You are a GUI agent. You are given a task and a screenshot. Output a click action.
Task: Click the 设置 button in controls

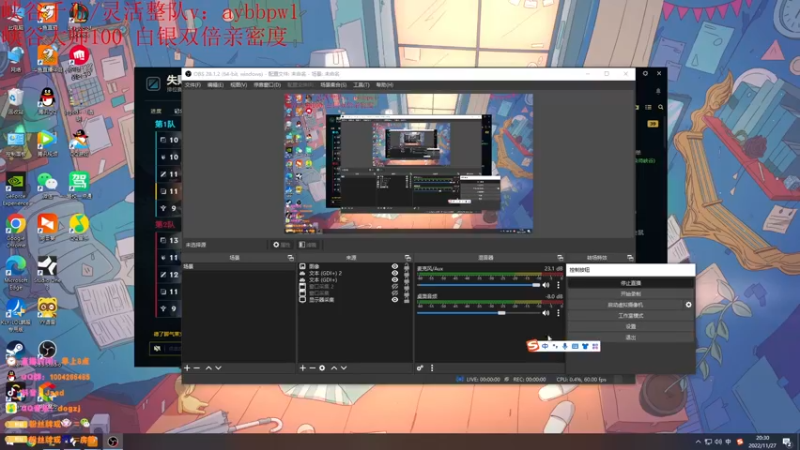click(x=631, y=327)
